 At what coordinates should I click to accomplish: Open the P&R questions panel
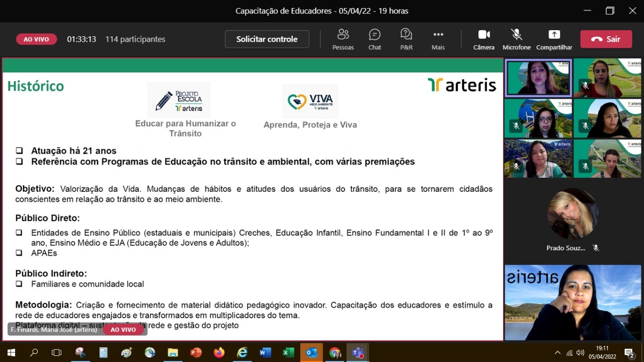406,39
